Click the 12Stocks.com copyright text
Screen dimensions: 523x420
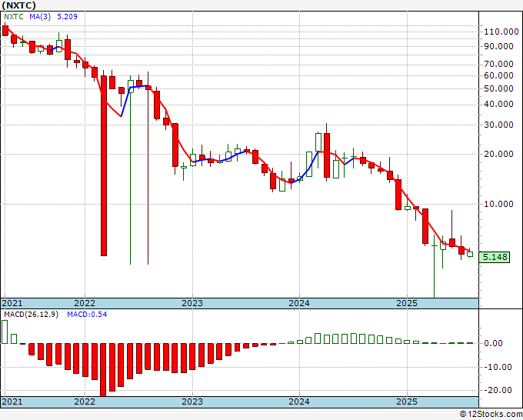(491, 415)
